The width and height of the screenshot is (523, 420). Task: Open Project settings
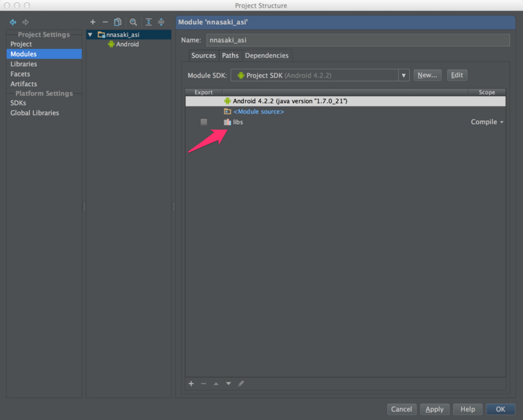[21, 44]
